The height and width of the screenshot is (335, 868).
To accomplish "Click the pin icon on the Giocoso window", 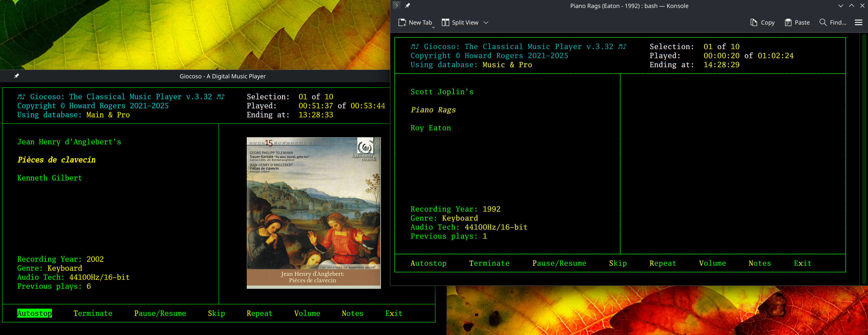I will point(17,76).
